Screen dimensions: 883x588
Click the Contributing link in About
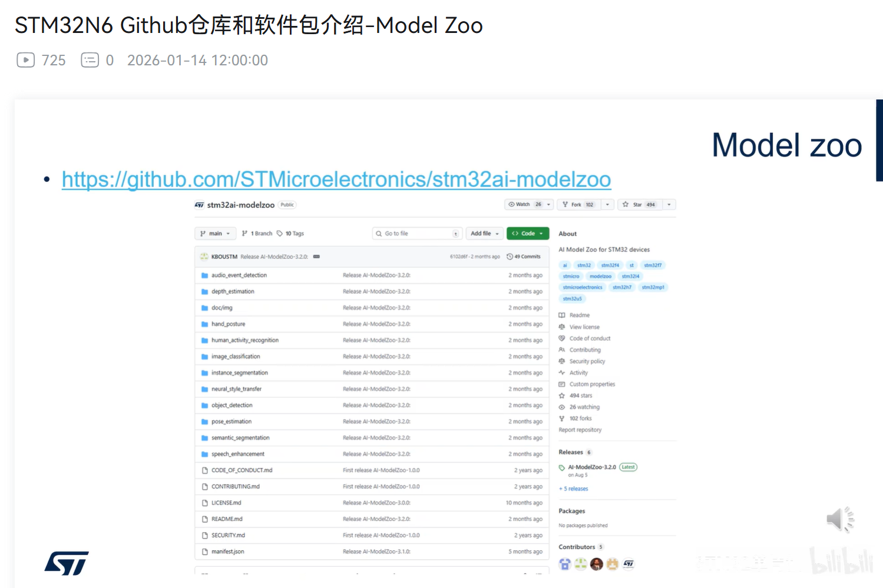click(x=585, y=350)
